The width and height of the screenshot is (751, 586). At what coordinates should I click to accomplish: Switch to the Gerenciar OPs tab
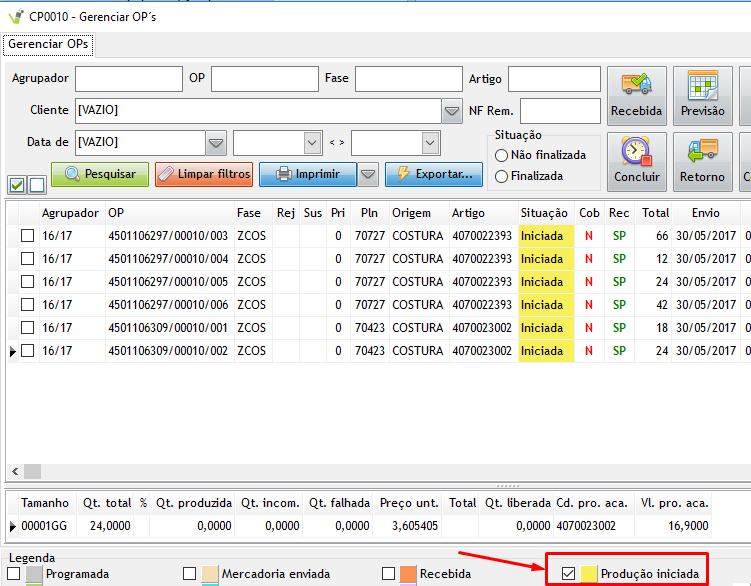pos(48,45)
